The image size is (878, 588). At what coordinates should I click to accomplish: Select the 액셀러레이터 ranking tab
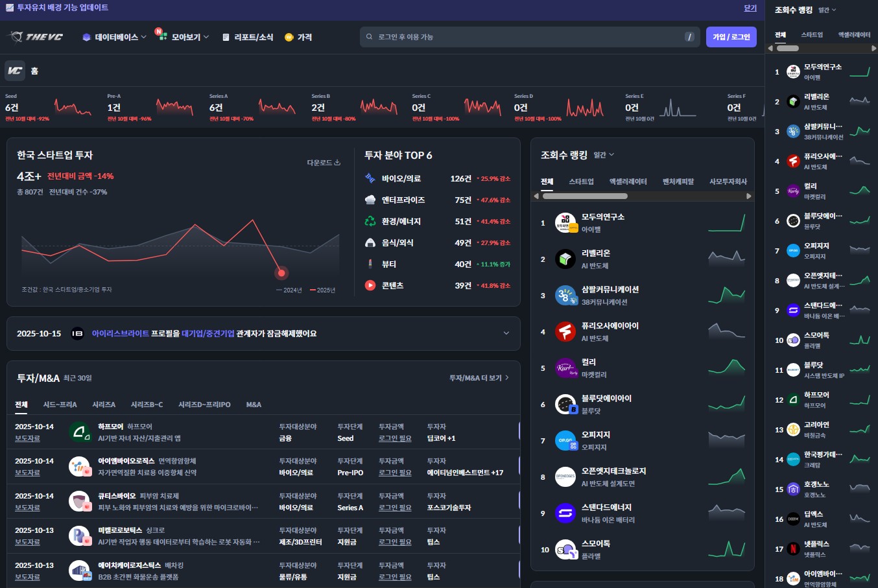point(628,182)
